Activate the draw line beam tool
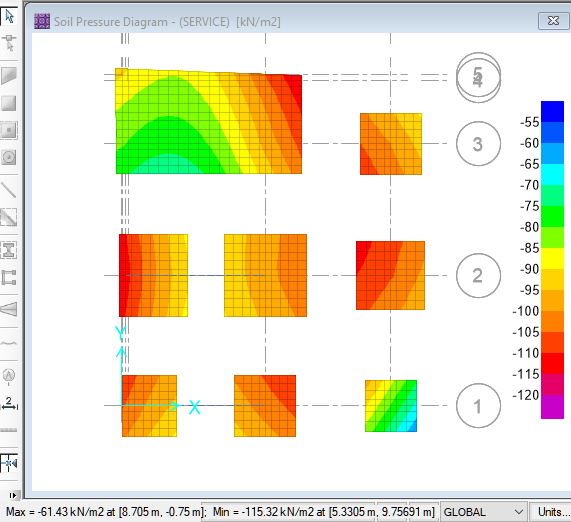The image size is (571, 522). click(x=9, y=190)
